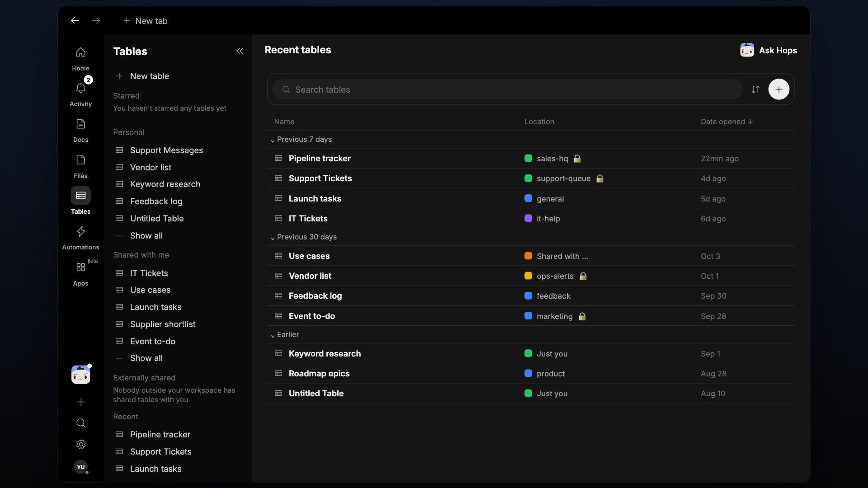
Task: Click the Hops avatar in left rail
Action: click(80, 375)
